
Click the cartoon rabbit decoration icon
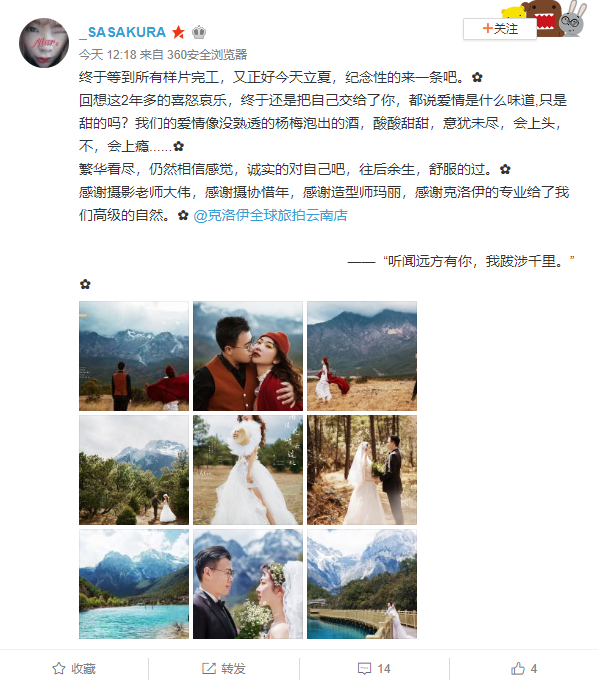573,18
